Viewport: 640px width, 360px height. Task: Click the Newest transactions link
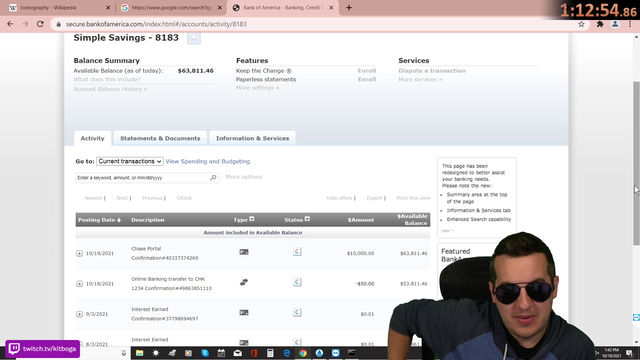pos(93,198)
